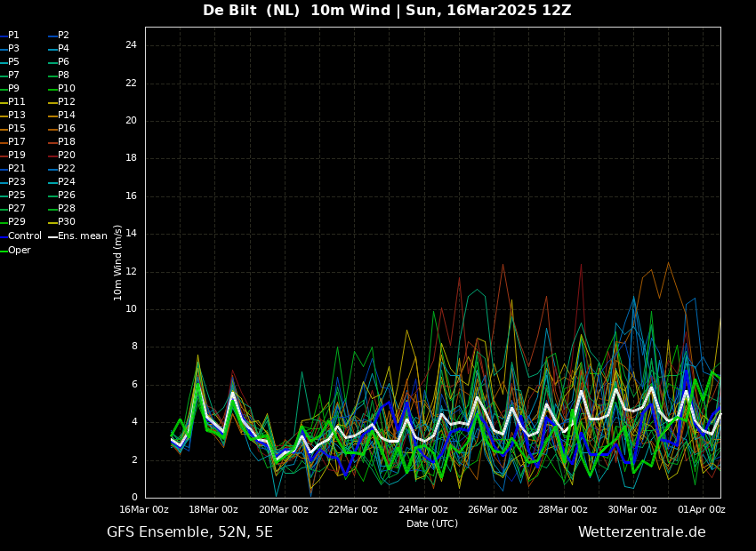Select the 16Mar 00z date tick
Viewport: 756px width, 551px height.
[144, 510]
